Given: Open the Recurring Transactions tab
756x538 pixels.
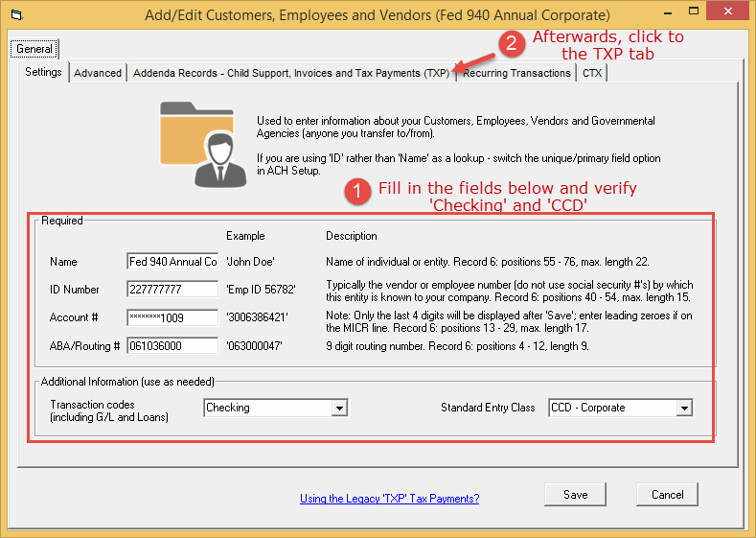Looking at the screenshot, I should pos(516,73).
